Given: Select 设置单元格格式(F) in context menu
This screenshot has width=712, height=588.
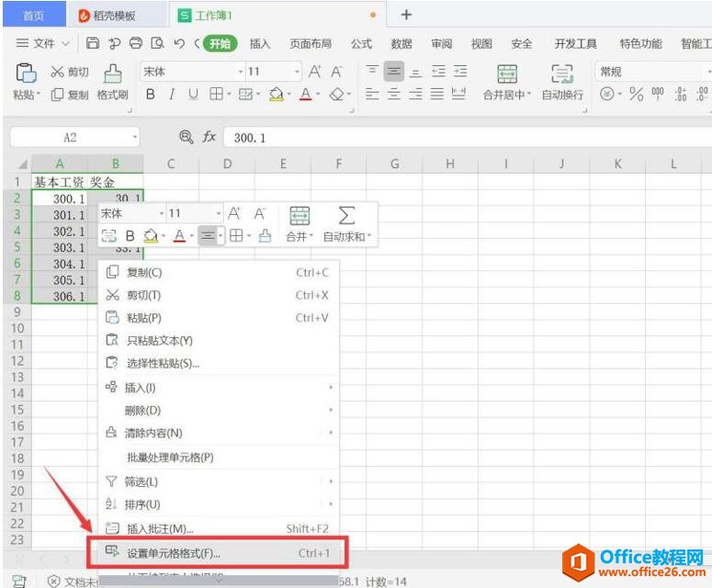Looking at the screenshot, I should [x=219, y=553].
